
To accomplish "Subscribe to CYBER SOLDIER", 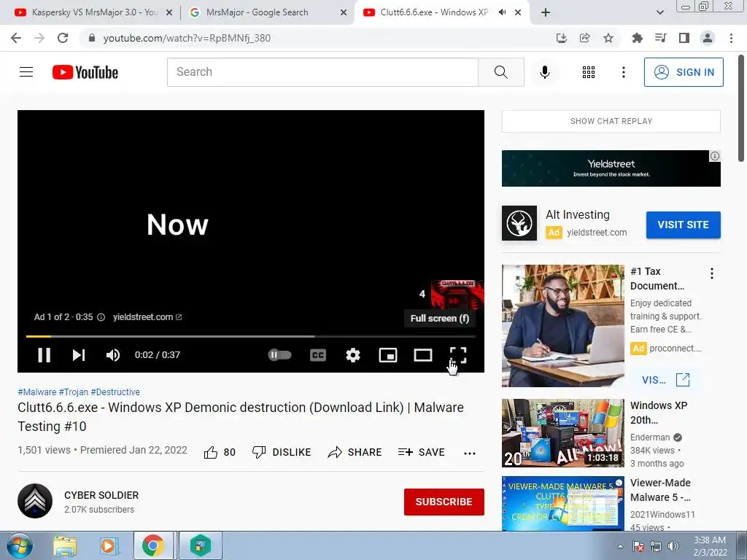I will [x=444, y=502].
